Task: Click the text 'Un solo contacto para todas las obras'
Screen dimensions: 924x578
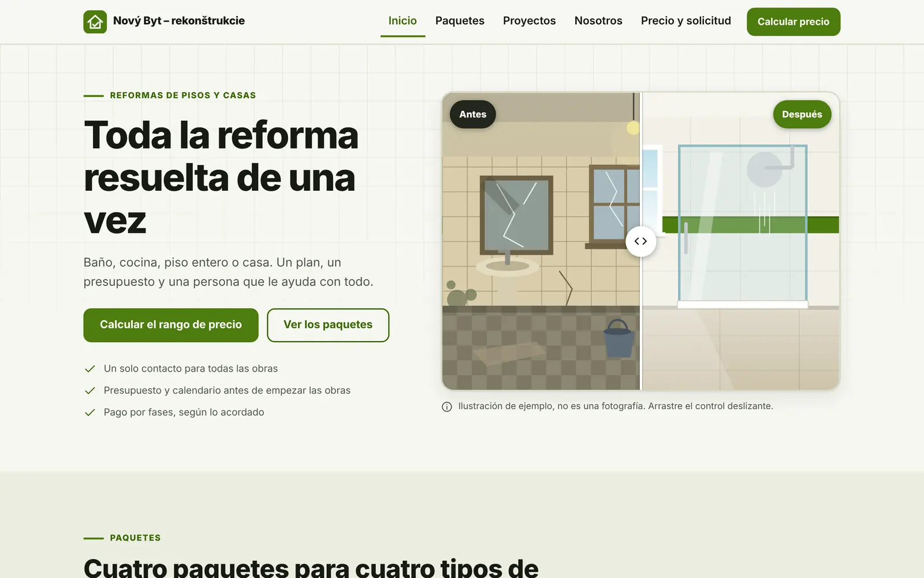Action: click(x=191, y=369)
